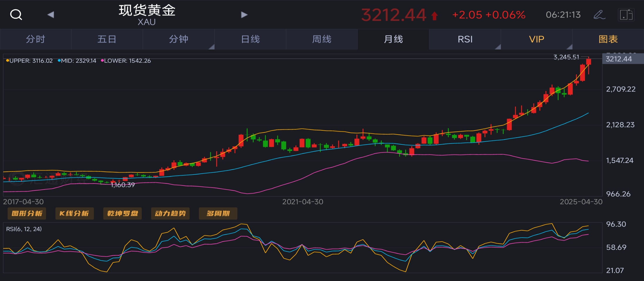Screen dimensions: 644x281
Task: Click the 动力趋势 button
Action: click(x=170, y=213)
